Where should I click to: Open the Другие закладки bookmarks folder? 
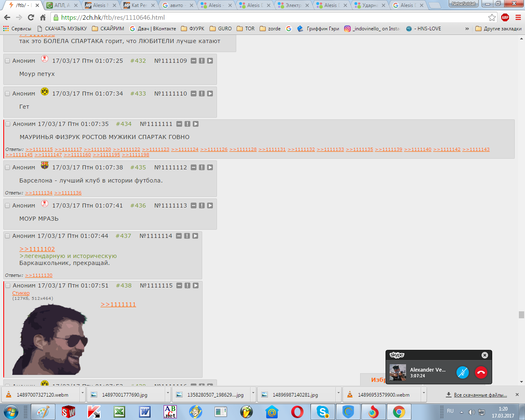point(498,29)
